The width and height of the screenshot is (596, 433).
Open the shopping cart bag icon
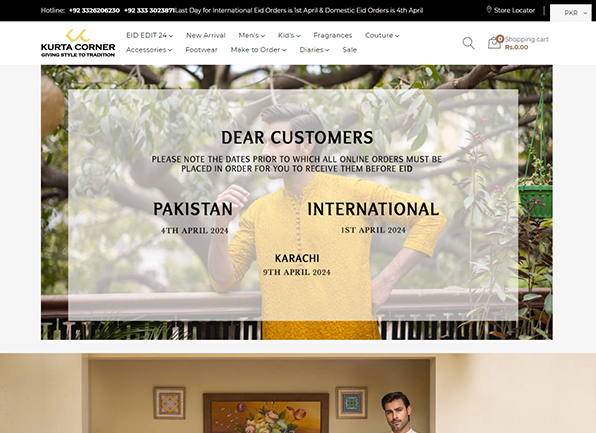495,42
